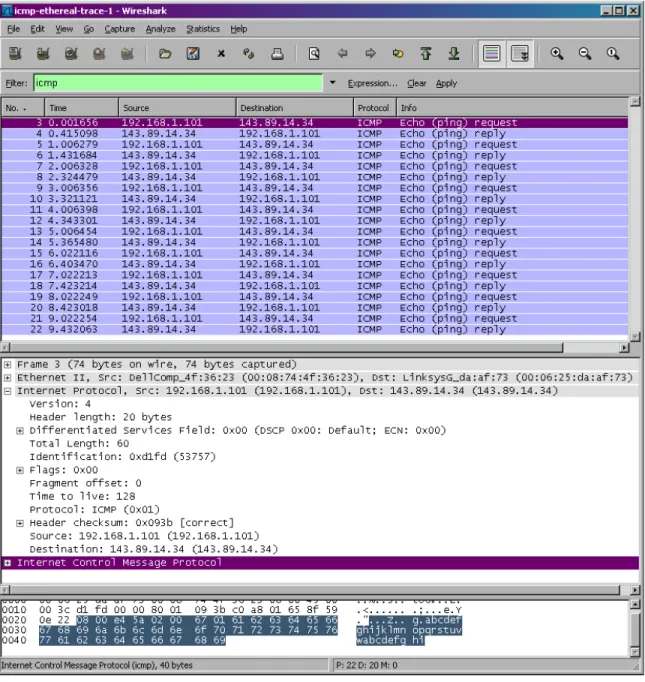Jump to the first packet

(426, 53)
